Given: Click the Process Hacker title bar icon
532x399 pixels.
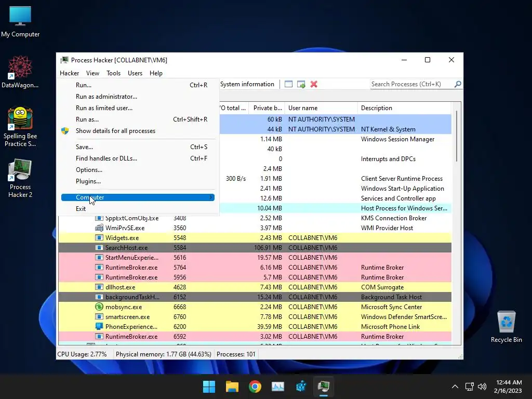Looking at the screenshot, I should point(64,60).
